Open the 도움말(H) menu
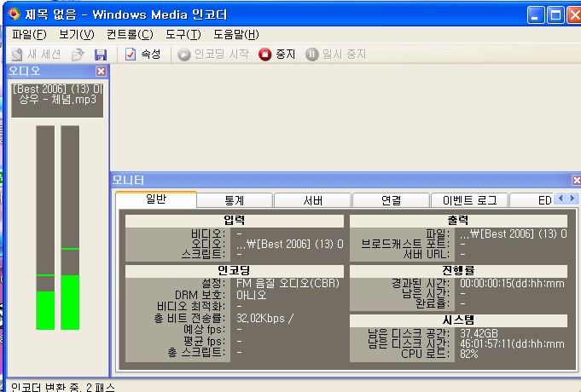The height and width of the screenshot is (392, 581). coord(236,35)
